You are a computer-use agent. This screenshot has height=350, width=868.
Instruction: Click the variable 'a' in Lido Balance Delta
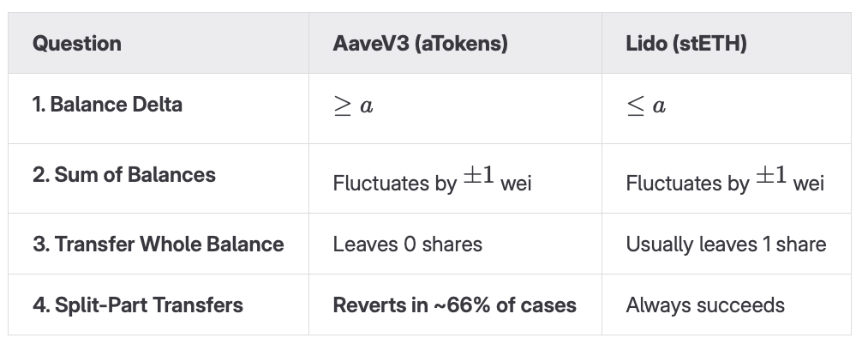pos(659,107)
